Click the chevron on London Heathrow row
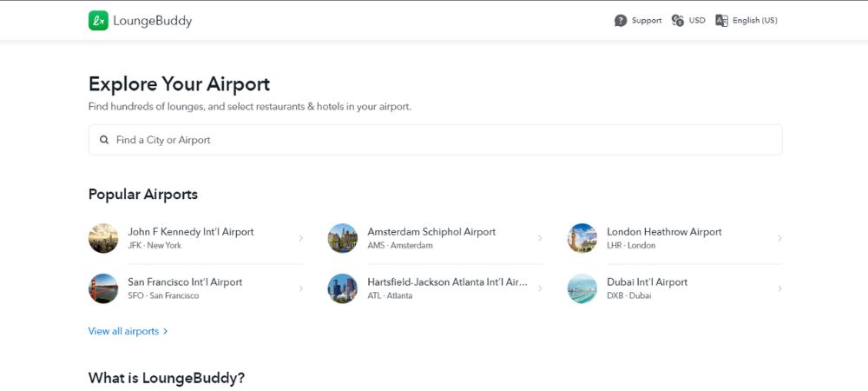The width and height of the screenshot is (868, 391). tap(779, 238)
